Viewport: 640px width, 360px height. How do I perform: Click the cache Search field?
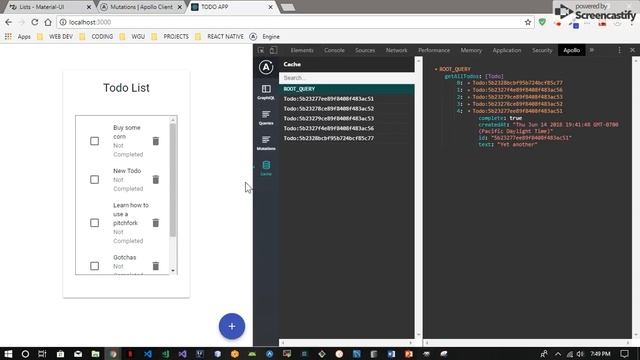coord(347,78)
